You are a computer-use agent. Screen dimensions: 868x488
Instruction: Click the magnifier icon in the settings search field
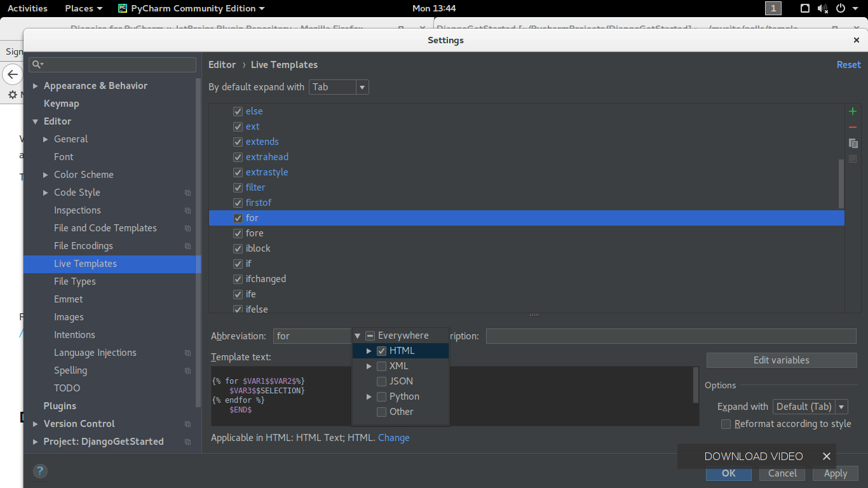point(37,64)
